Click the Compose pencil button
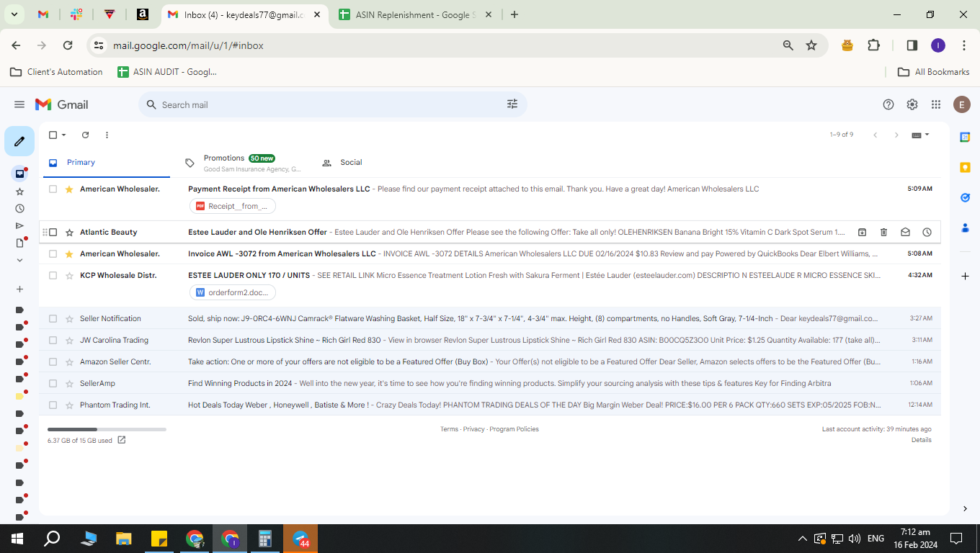Image resolution: width=980 pixels, height=553 pixels. click(x=19, y=141)
